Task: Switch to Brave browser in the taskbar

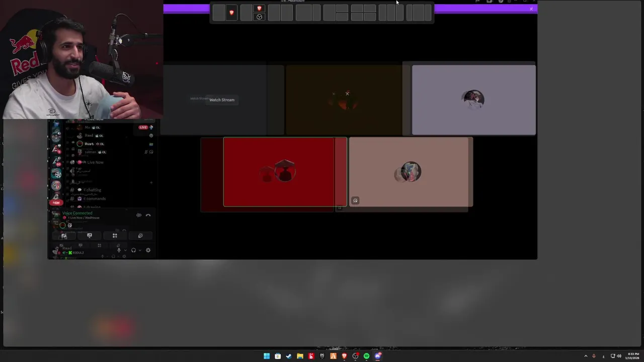Action: pyautogui.click(x=344, y=356)
